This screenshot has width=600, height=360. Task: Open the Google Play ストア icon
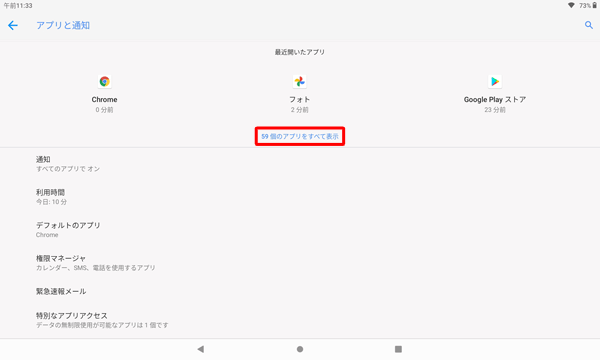tap(495, 81)
